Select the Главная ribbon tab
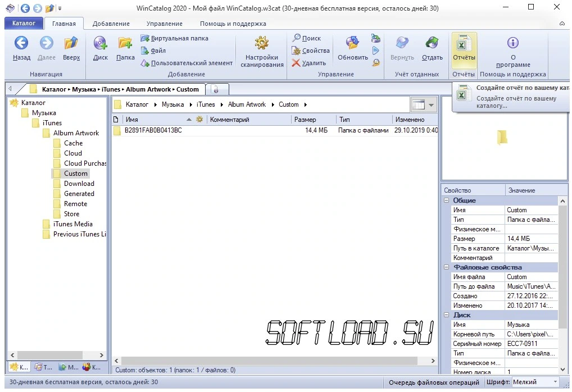Screen dimensions: 572x392 64,24
